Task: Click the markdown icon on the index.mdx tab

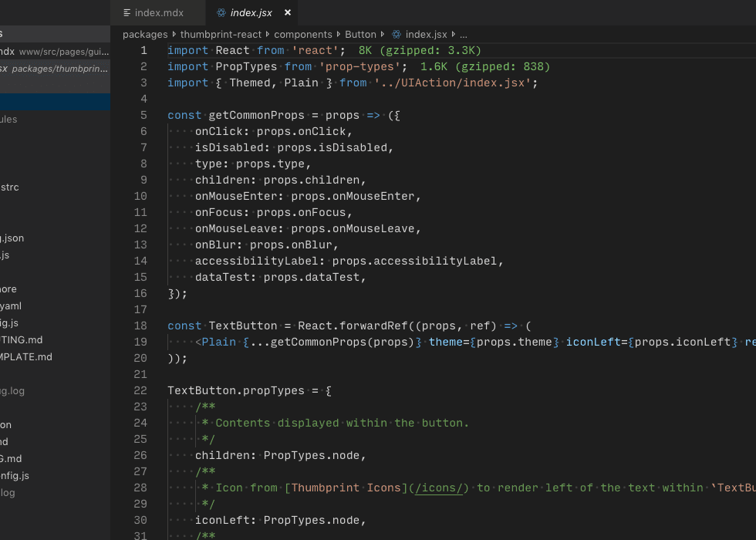Action: tap(126, 12)
